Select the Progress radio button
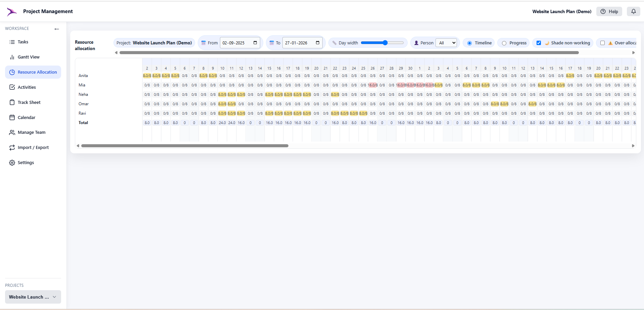Viewport: 644px width, 310px height. tap(504, 43)
